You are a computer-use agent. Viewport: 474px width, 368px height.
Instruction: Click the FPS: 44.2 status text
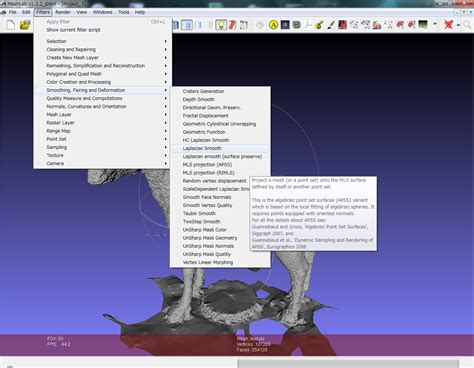(x=59, y=344)
